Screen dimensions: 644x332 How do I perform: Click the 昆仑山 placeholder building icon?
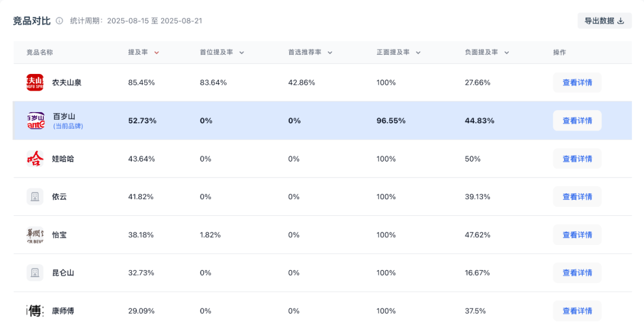pos(35,273)
